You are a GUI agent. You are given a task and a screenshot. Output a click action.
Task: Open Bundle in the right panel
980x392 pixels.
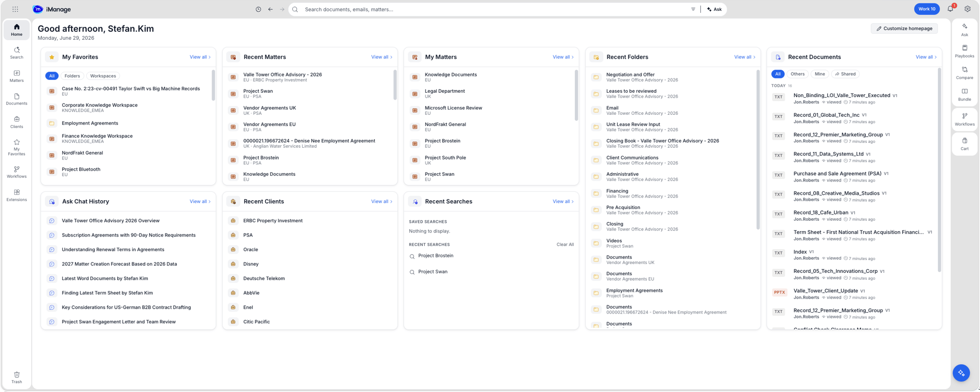click(x=964, y=95)
